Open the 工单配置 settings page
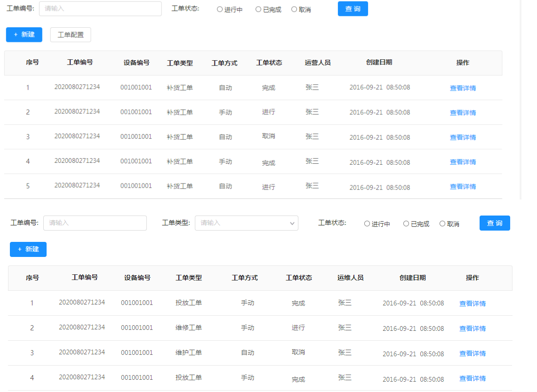This screenshot has height=392, width=537. pyautogui.click(x=70, y=34)
